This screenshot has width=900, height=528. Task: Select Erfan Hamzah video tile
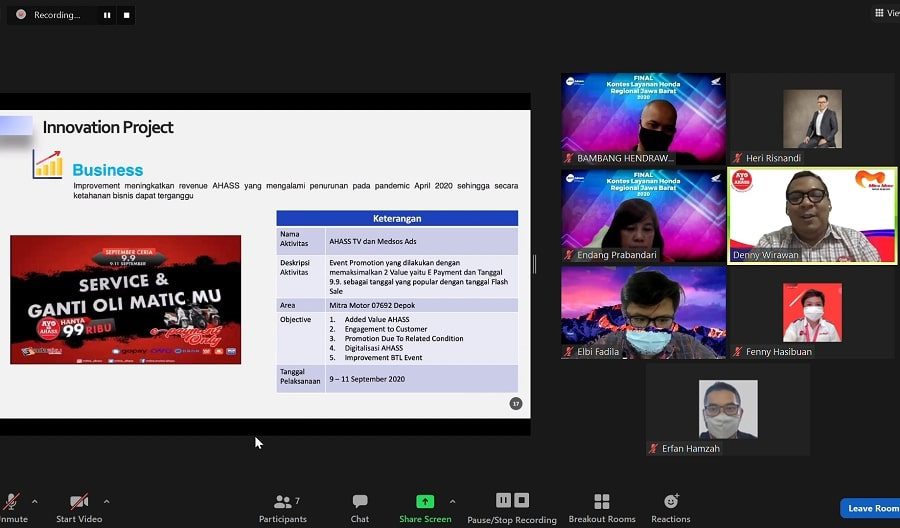pos(728,410)
